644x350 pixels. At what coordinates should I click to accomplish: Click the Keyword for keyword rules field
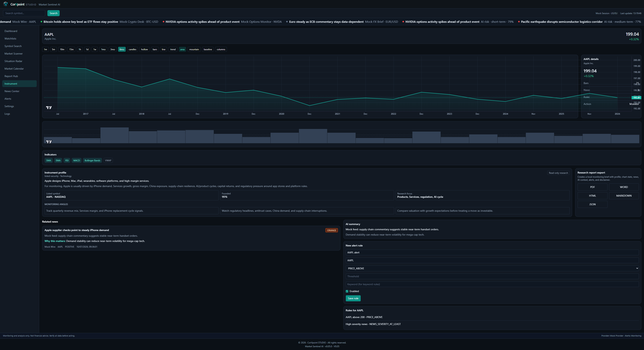click(492, 284)
